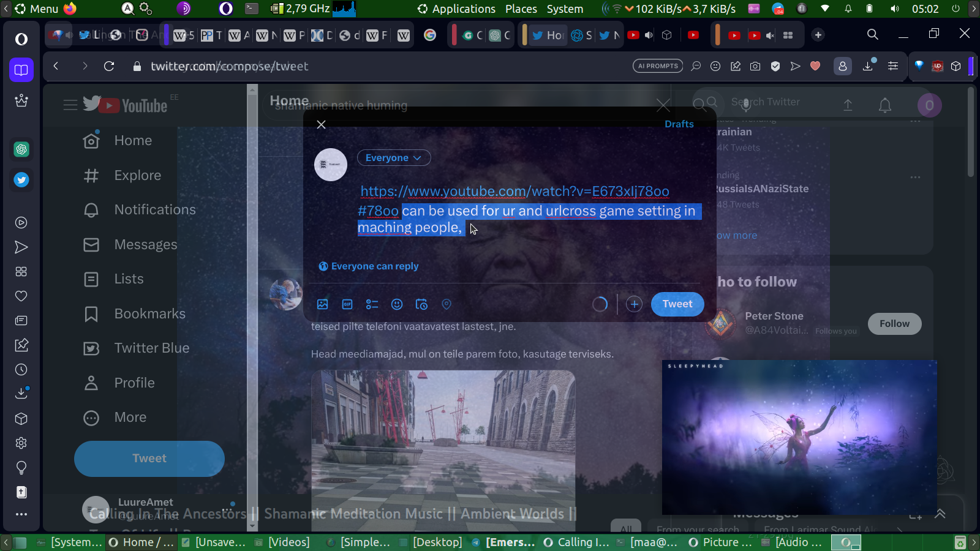Open Twitter Blue in sidebar
The image size is (980, 551).
click(x=137, y=348)
